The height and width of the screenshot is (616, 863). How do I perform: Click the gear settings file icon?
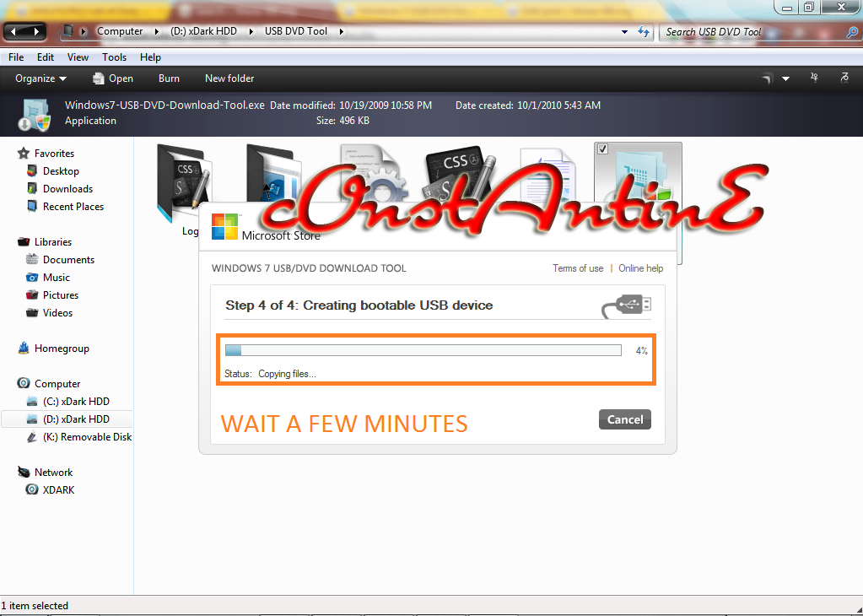tap(373, 173)
